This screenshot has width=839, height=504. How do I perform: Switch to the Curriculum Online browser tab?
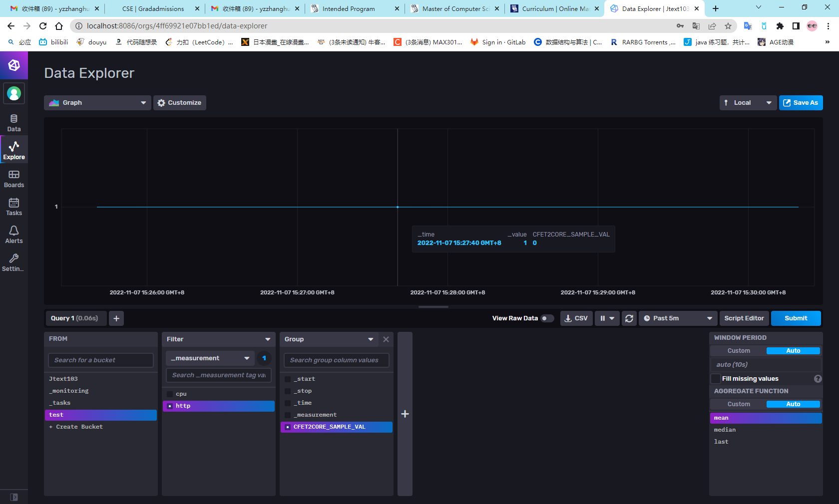tap(554, 8)
